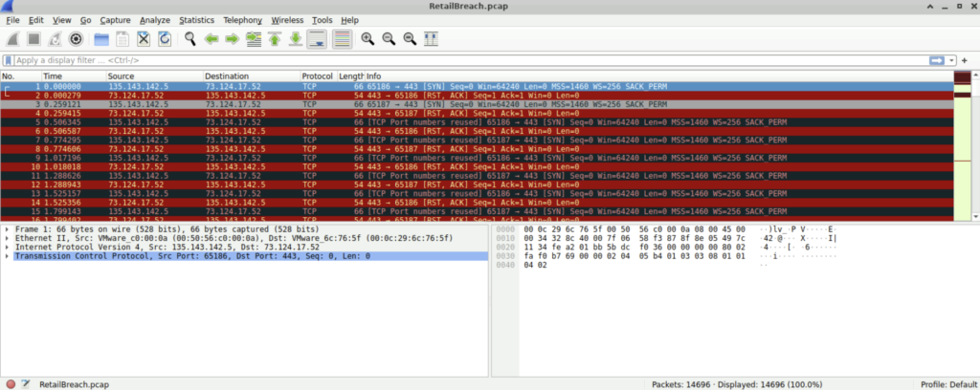980x390 pixels.
Task: Close the capture file using toolbar icon
Action: pos(144,39)
